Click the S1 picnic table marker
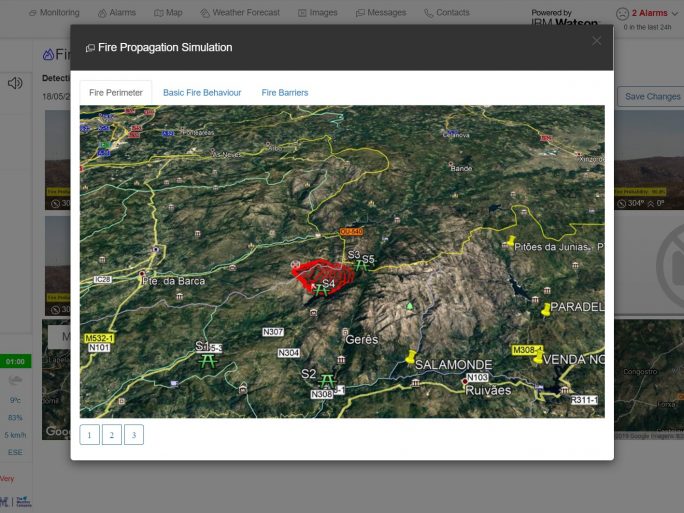This screenshot has width=684, height=513. pos(208,361)
